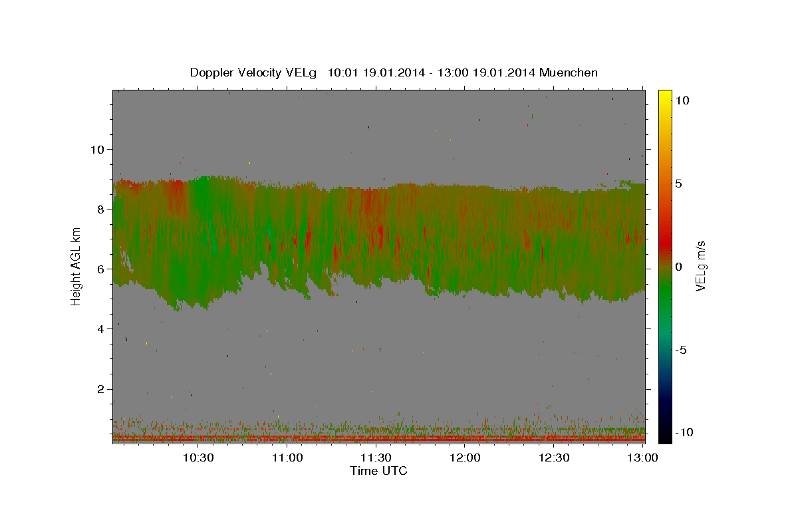This screenshot has width=798, height=532.
Task: Click the colorbar value 5 label
Action: (x=679, y=184)
